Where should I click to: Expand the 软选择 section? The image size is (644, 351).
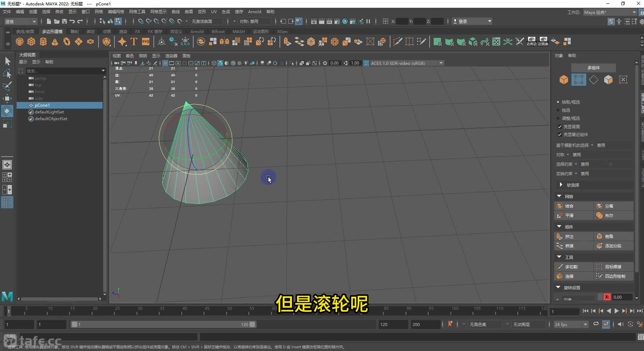click(561, 185)
